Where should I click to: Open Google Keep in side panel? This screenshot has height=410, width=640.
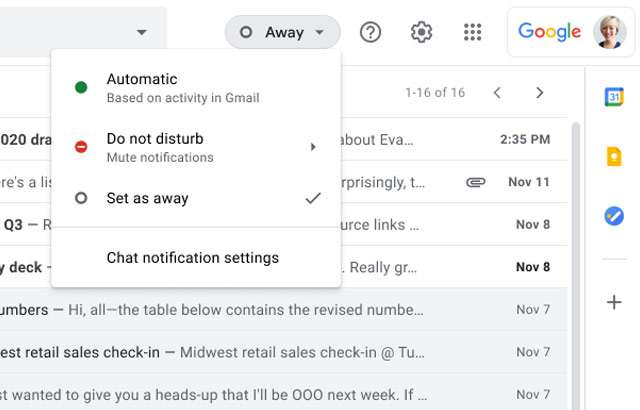click(x=614, y=156)
